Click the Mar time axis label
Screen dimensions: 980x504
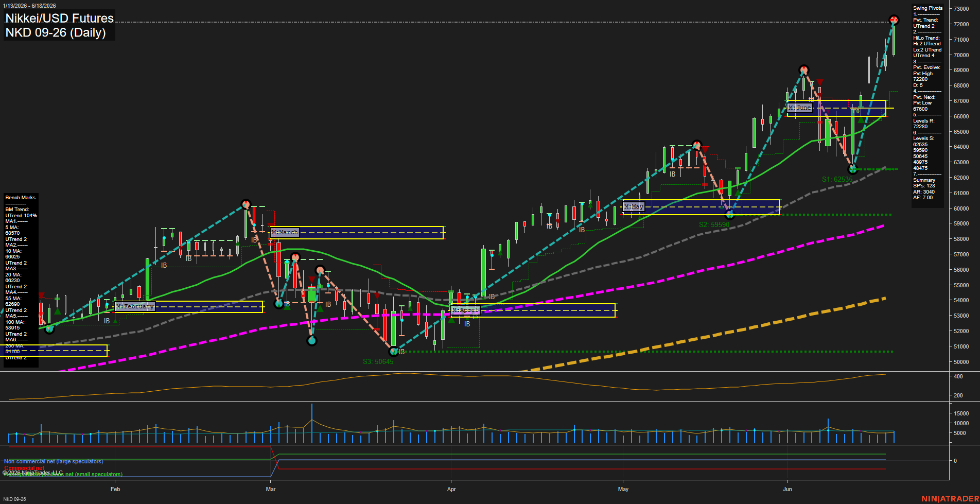click(271, 490)
